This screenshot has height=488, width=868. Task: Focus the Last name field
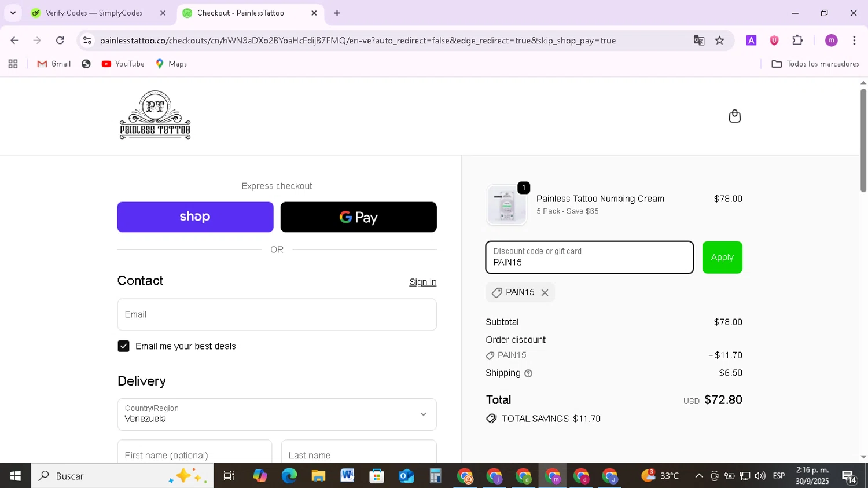359,452
